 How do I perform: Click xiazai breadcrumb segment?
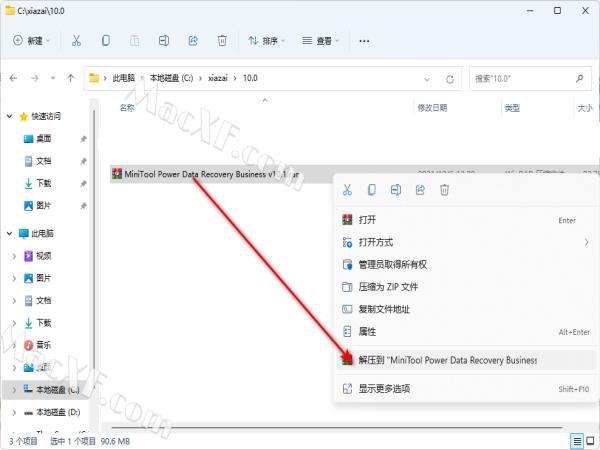[x=217, y=78]
